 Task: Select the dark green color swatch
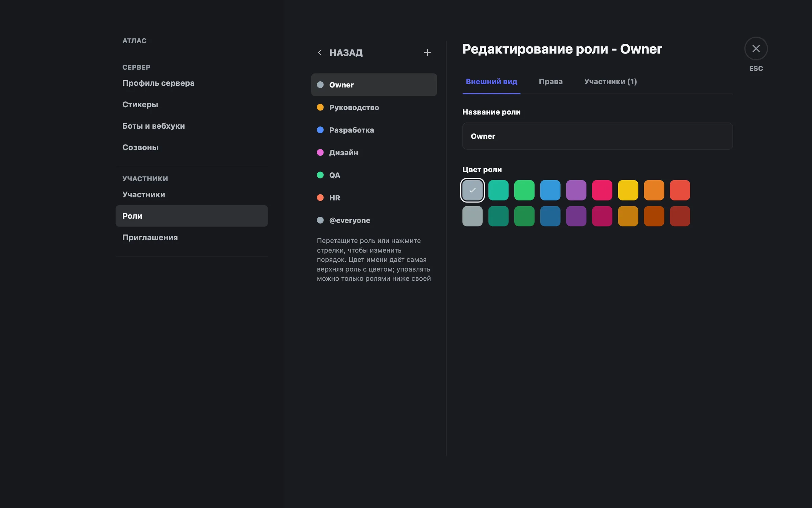click(524, 216)
